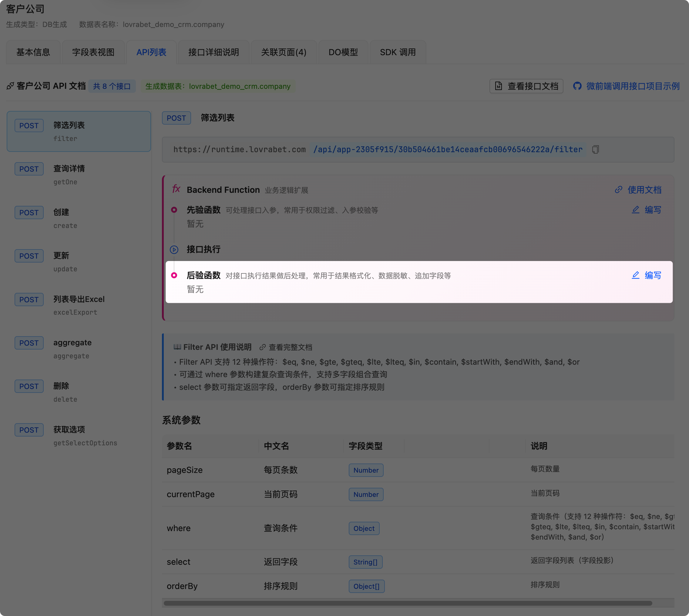
Task: Click the 编写 button for 后验函数
Action: click(653, 275)
